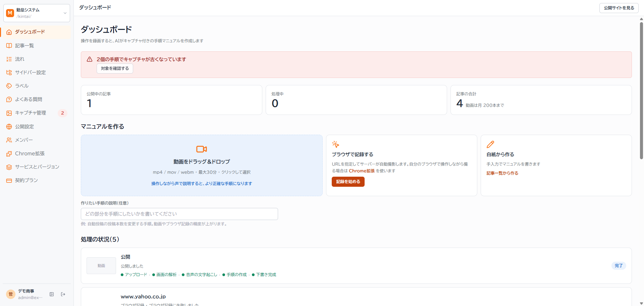Click the globe icon for 公開設定
This screenshot has height=306, width=644.
[x=9, y=127]
